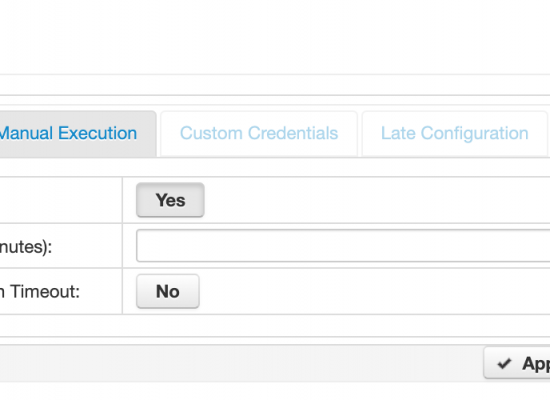This screenshot has height=400, width=550.
Task: Show Late Configuration options
Action: 455,134
